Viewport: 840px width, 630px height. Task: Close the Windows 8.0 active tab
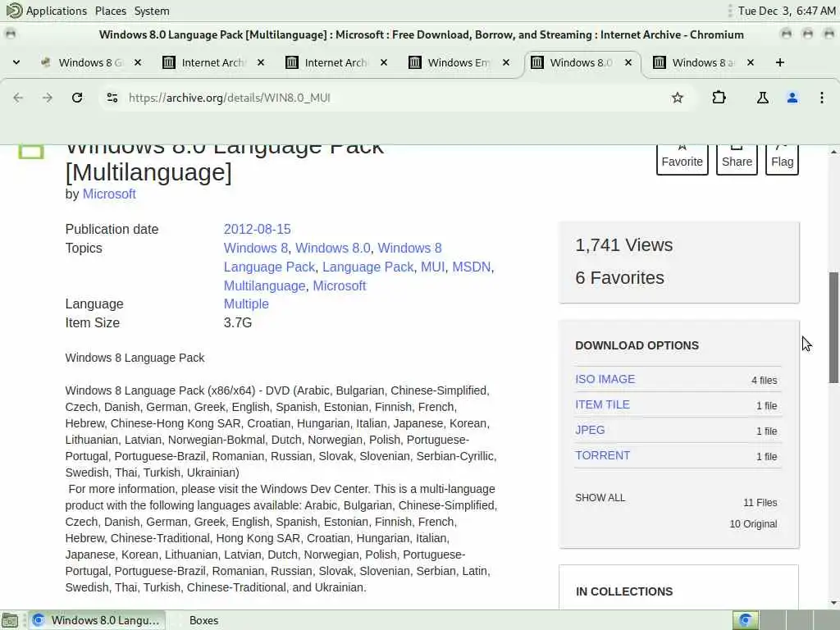[x=628, y=62]
